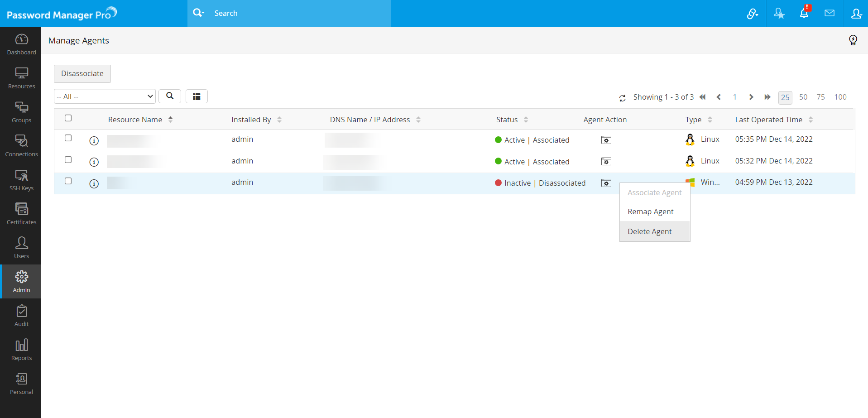Choose Delete Agent from the menu
Screen dimensions: 868x418
coord(649,231)
